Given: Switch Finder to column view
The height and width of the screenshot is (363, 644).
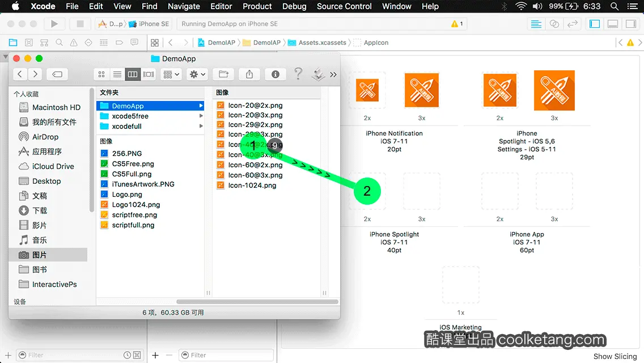Looking at the screenshot, I should coord(133,74).
